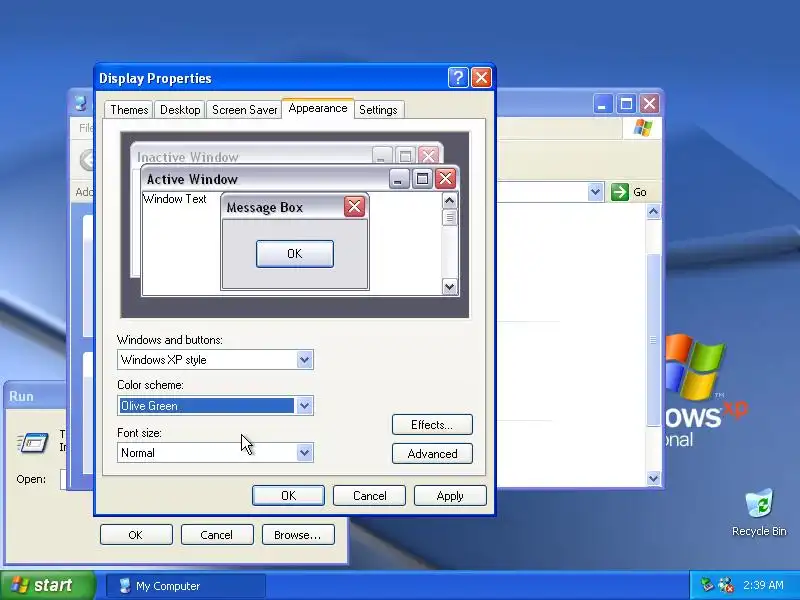Click the preview Active Window minimize icon

(x=399, y=179)
